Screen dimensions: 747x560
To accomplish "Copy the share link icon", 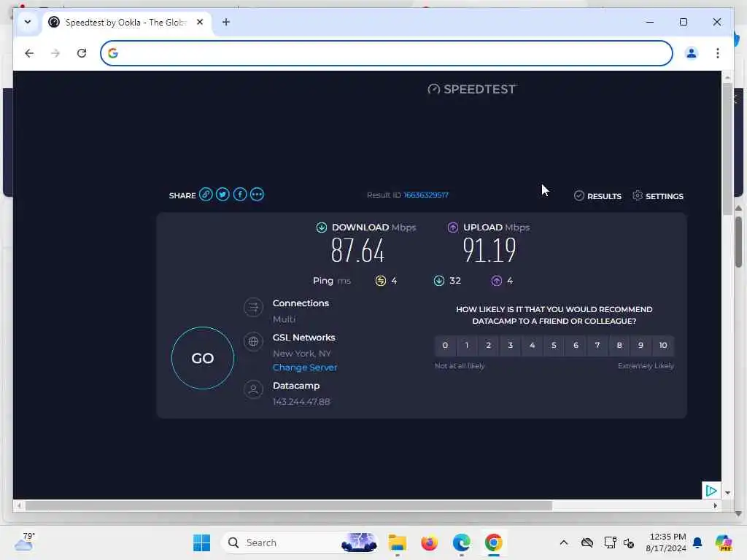I will tap(206, 194).
